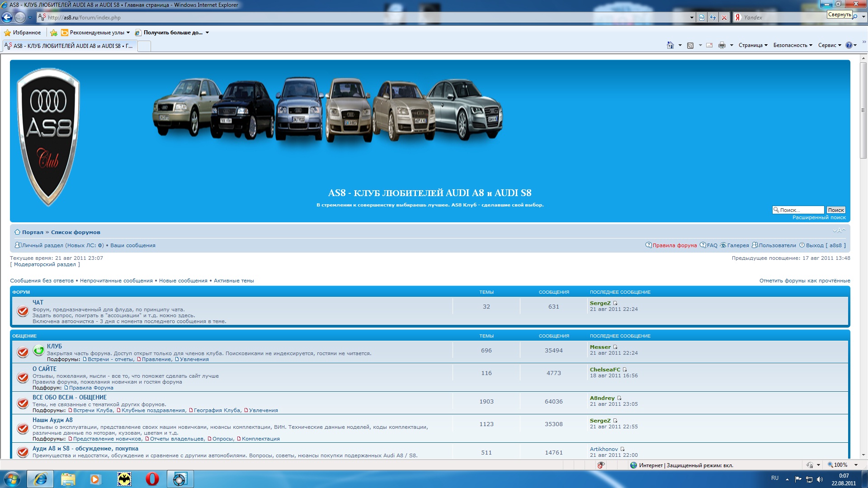
Task: Click the Compatibility View icon
Action: (702, 18)
